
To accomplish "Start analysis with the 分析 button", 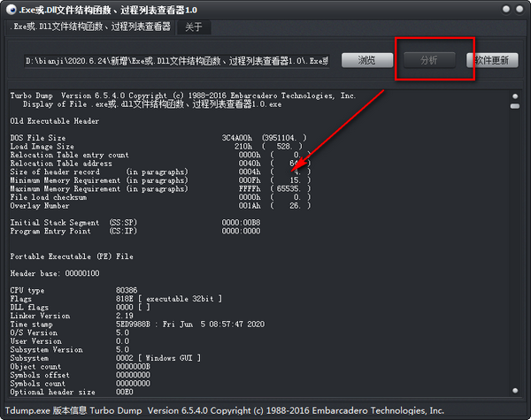I will [429, 60].
